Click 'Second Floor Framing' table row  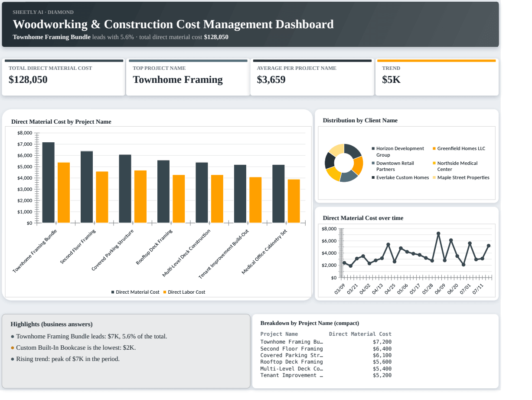point(326,349)
